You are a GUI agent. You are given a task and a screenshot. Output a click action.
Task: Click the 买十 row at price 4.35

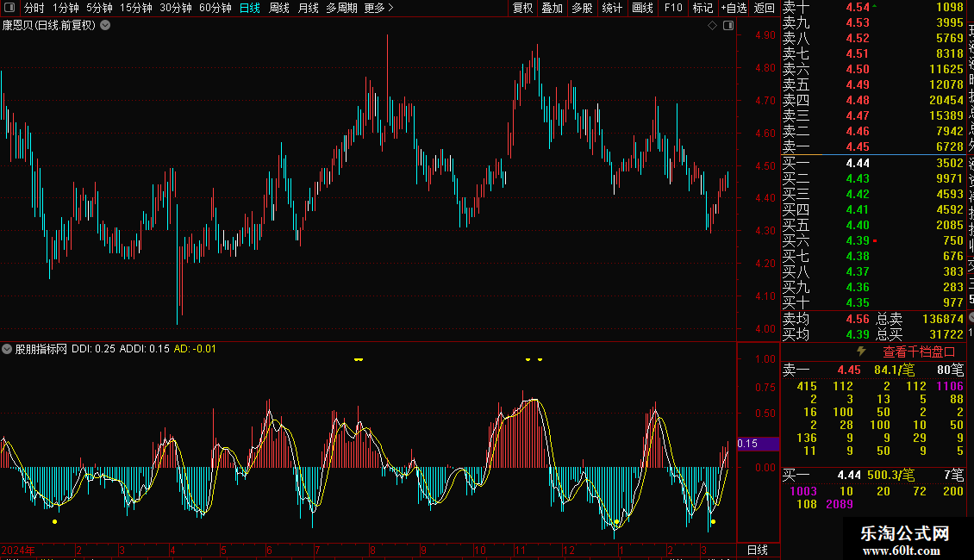[873, 303]
